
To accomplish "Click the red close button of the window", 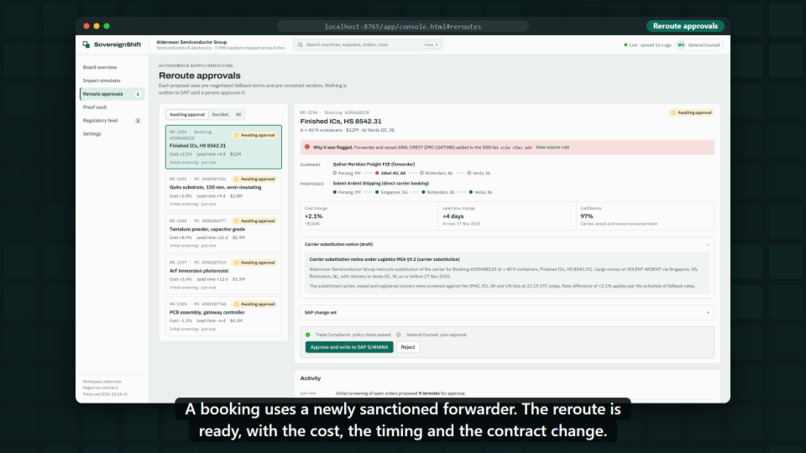I will (86, 26).
